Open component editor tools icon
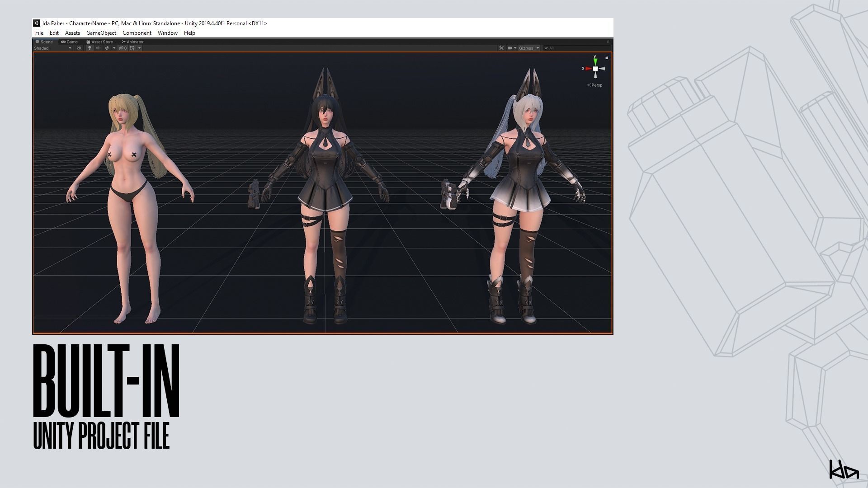 point(501,48)
